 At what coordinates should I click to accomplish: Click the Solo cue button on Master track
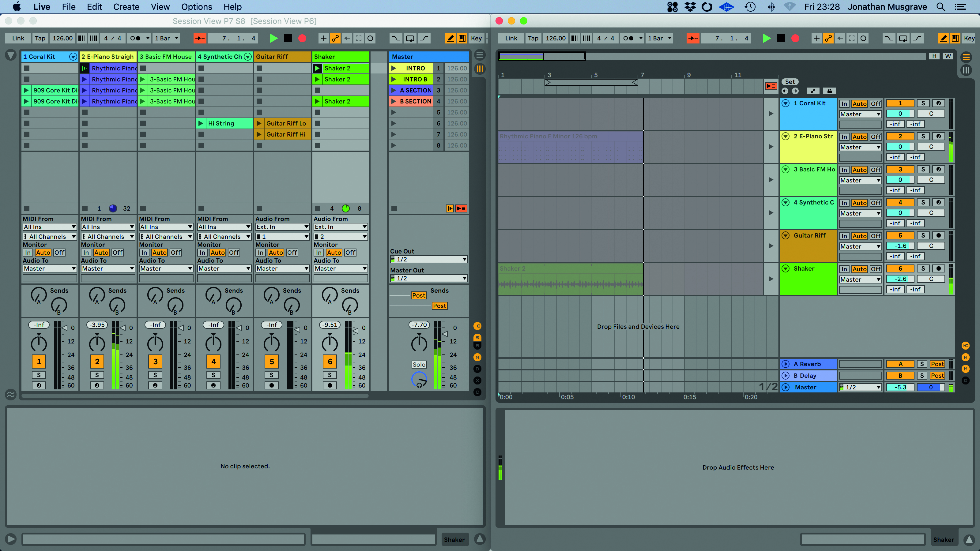pyautogui.click(x=419, y=364)
